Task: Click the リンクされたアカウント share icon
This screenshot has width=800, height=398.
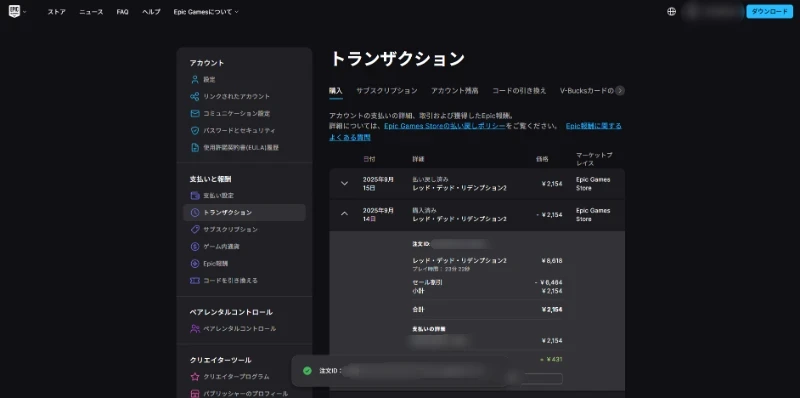Action: [x=194, y=96]
